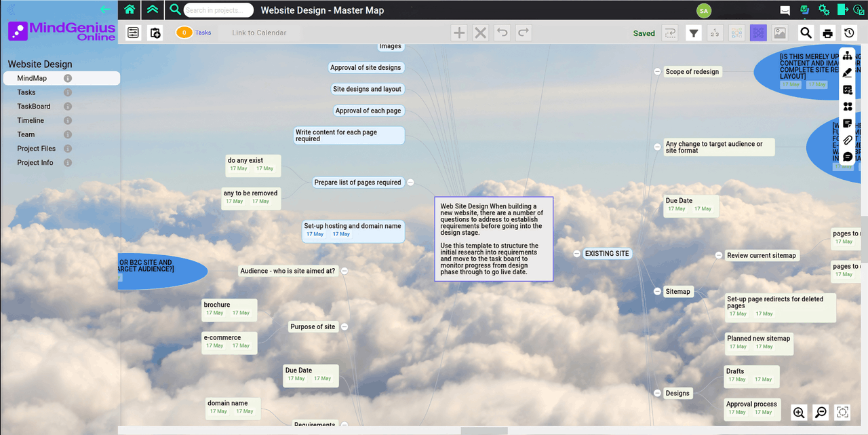Zoom out of the map

pyautogui.click(x=821, y=412)
